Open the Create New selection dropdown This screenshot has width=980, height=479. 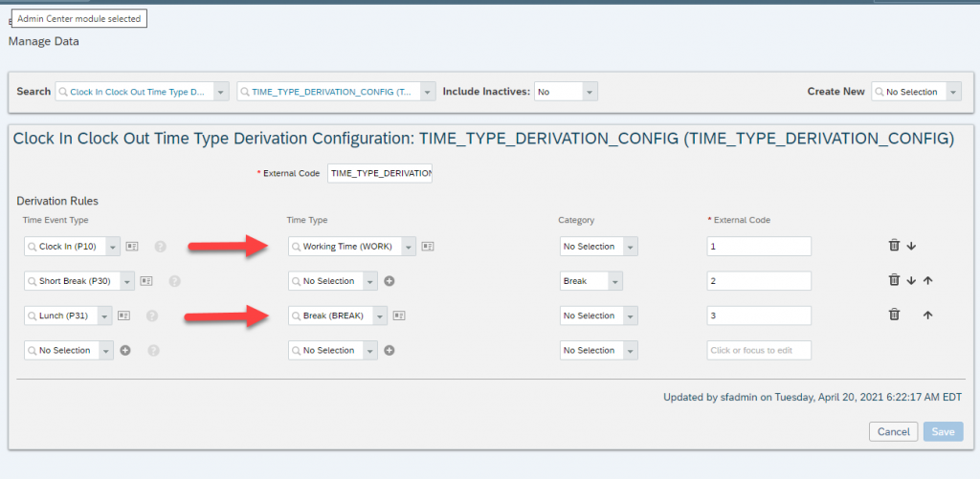(954, 92)
